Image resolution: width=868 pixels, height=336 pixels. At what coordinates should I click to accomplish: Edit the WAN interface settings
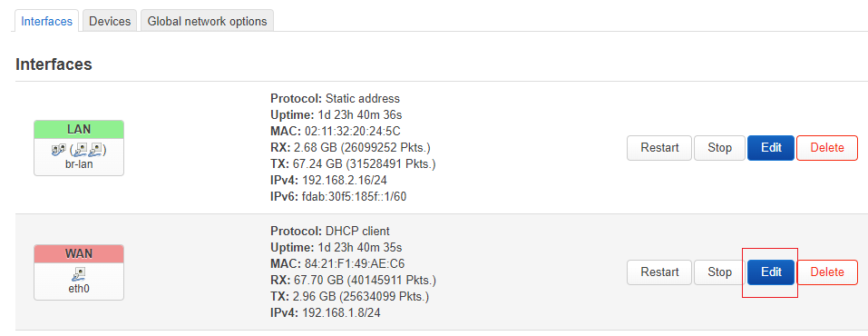771,272
